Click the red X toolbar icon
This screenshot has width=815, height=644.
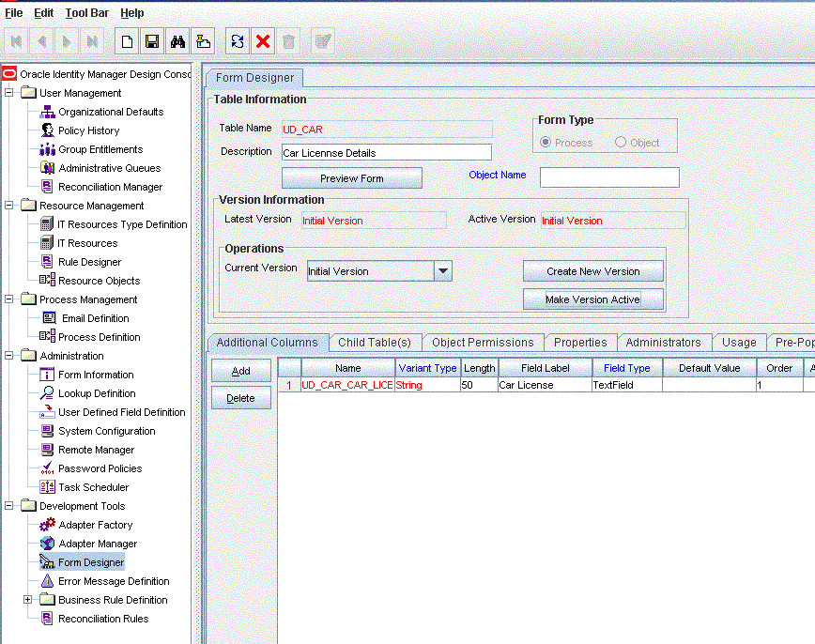coord(263,41)
